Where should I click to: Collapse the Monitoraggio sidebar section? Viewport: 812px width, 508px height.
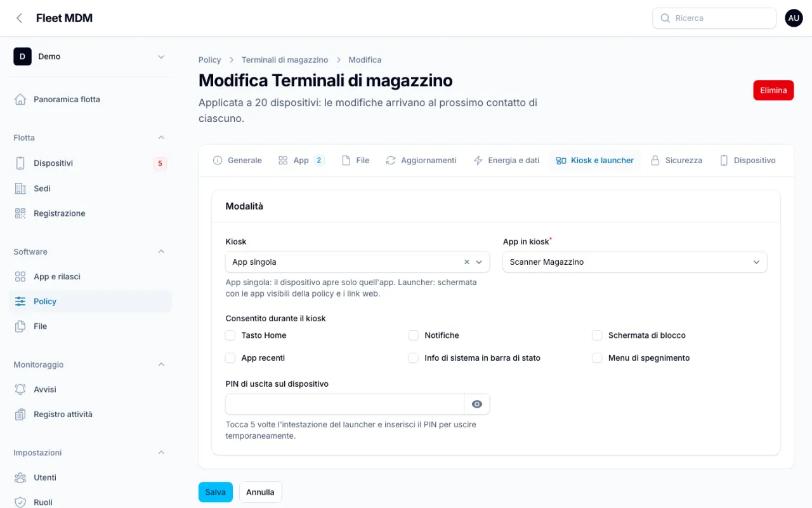(161, 364)
